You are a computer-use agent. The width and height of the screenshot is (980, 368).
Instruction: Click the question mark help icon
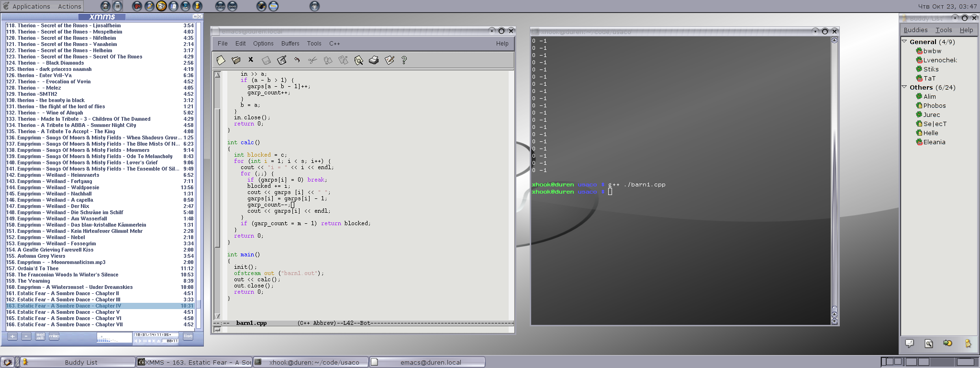(404, 60)
